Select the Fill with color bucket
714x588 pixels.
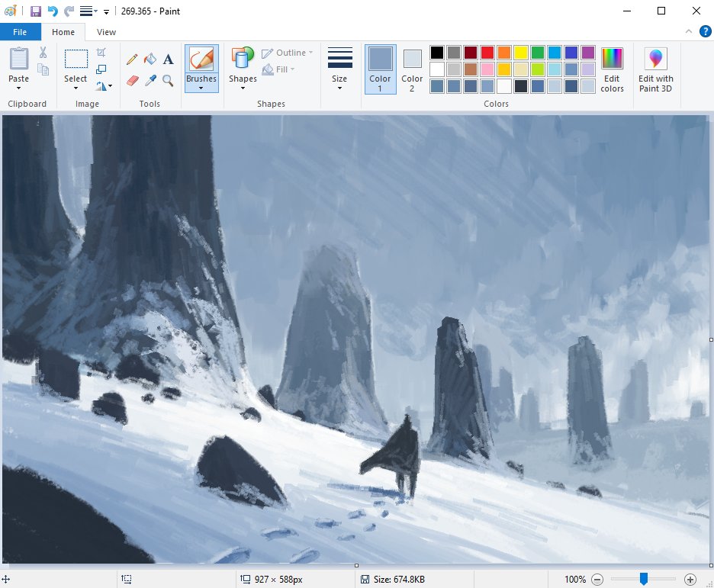tap(150, 59)
